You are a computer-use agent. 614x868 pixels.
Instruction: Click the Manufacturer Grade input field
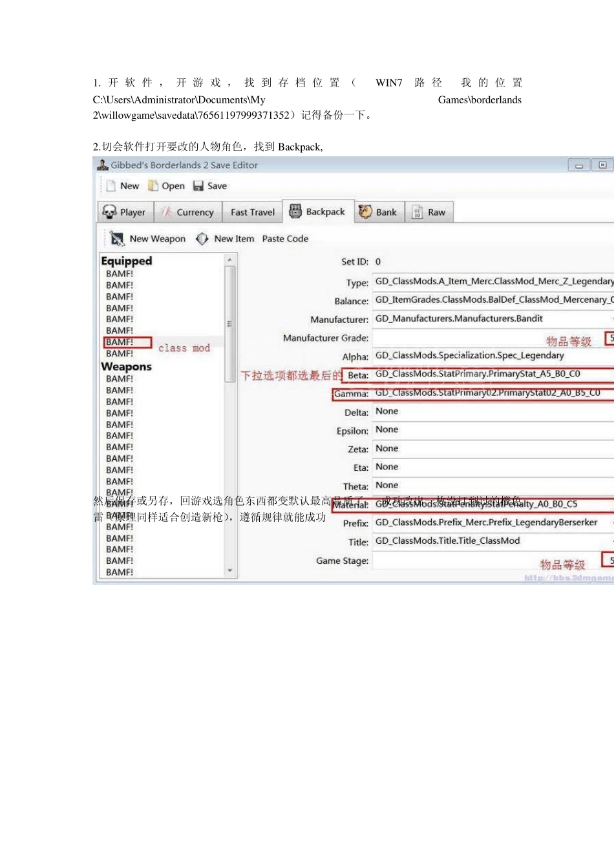click(x=488, y=338)
